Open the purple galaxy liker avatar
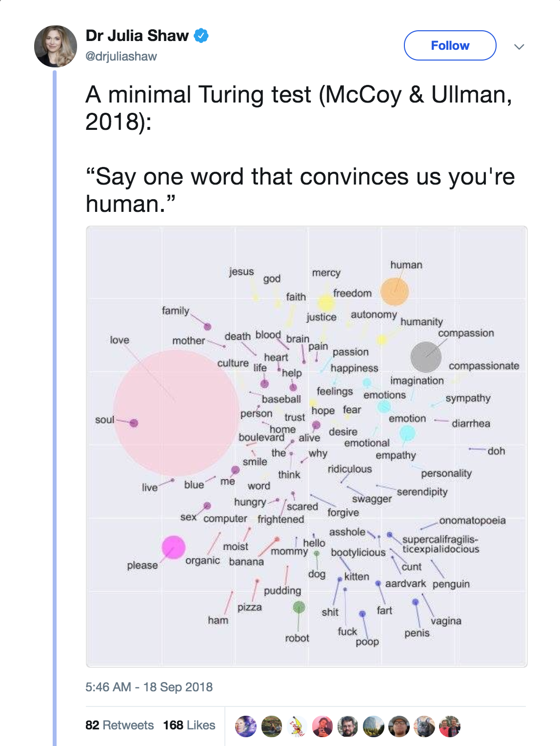The height and width of the screenshot is (746, 560). (x=246, y=726)
